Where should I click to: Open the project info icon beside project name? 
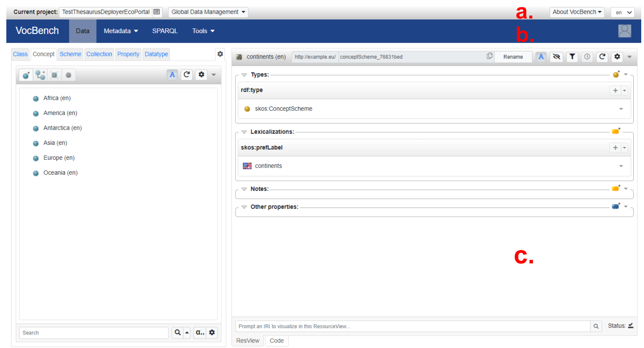(157, 12)
